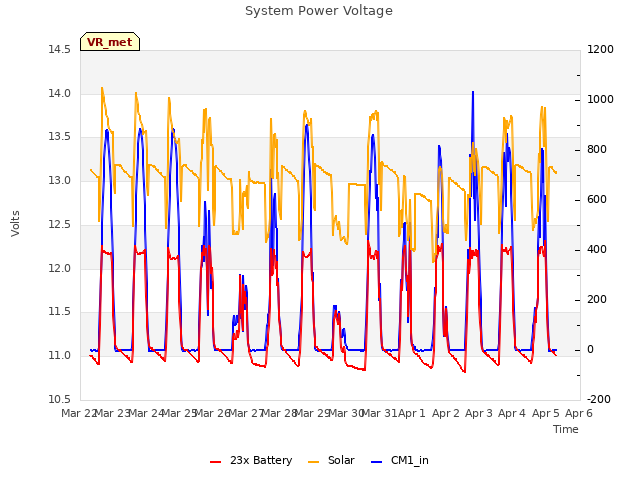Click the 11.0 left axis value

pos(60,356)
